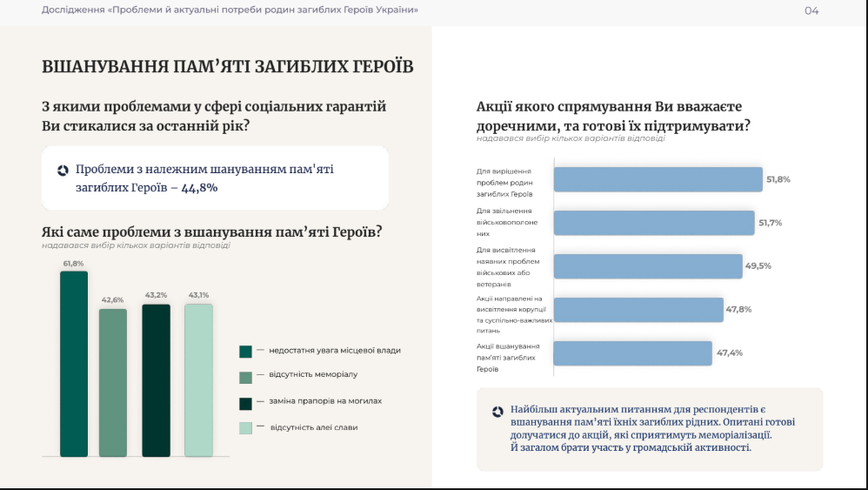
Task: Click the light green column labeled 43,1%
Action: tap(198, 380)
